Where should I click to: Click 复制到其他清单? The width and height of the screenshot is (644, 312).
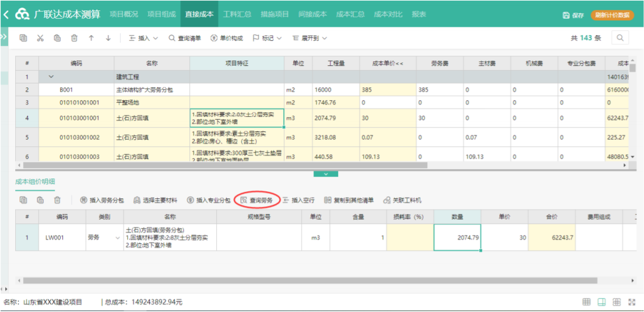click(349, 201)
